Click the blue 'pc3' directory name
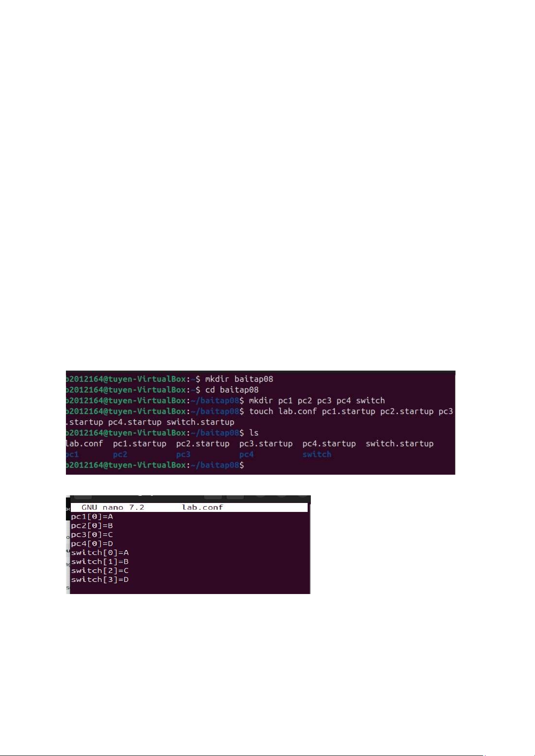The image size is (535, 756). coord(183,454)
